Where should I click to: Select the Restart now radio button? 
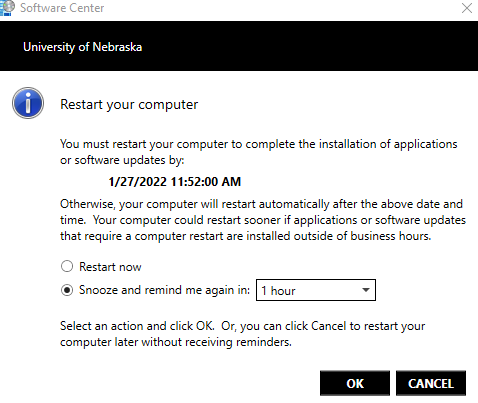pyautogui.click(x=67, y=266)
